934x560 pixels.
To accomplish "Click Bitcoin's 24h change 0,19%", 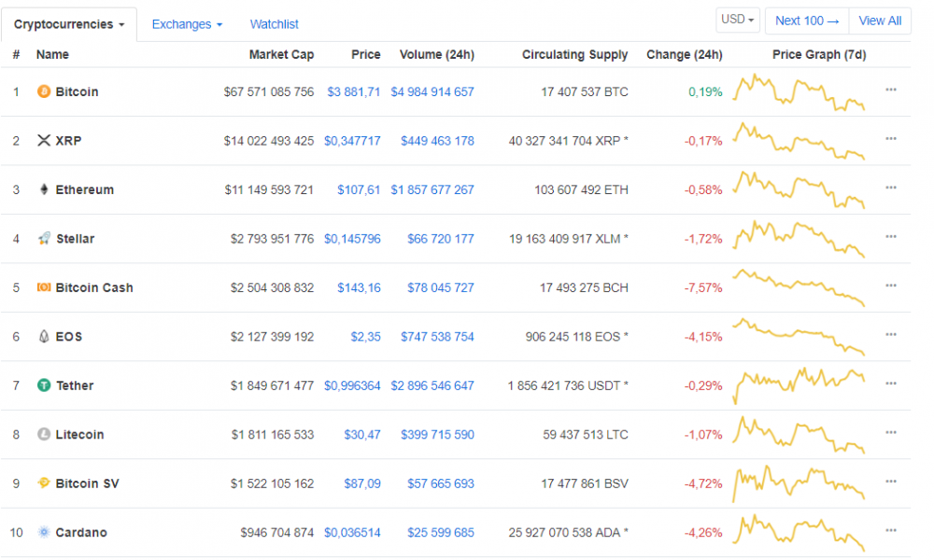I will tap(705, 91).
